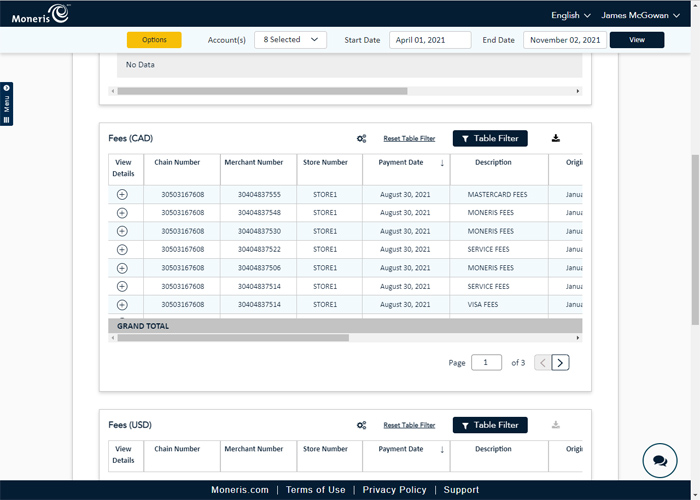The image size is (700, 500).
Task: Click the View button
Action: (x=637, y=40)
